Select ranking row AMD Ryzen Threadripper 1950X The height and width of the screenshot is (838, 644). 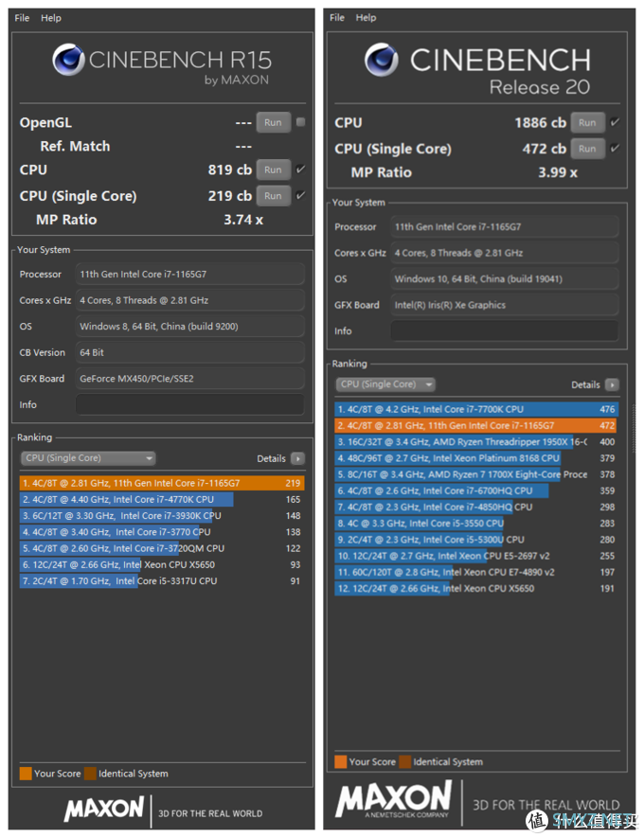(x=476, y=442)
